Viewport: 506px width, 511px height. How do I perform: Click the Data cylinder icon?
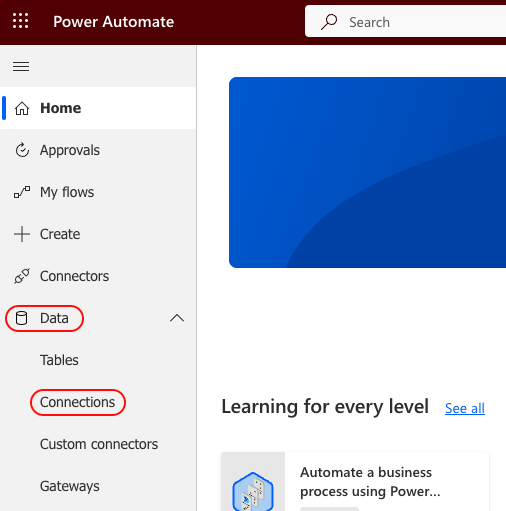[22, 318]
